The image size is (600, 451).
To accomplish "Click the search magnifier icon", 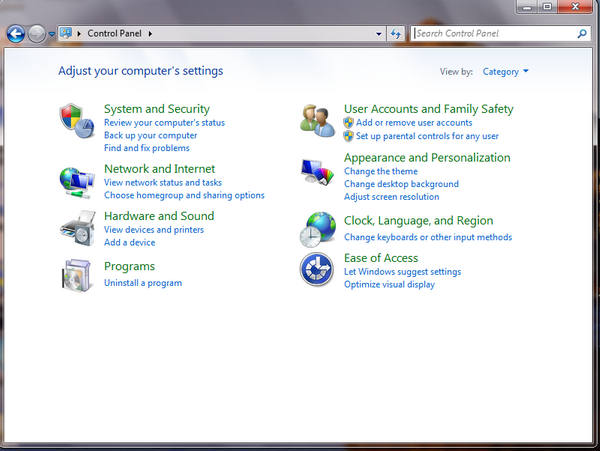I will (582, 34).
